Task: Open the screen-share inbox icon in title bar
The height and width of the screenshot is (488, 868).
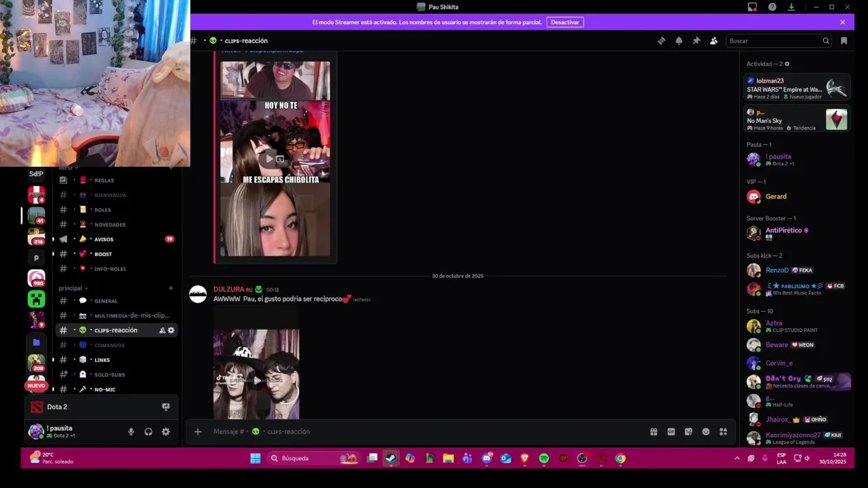Action: [752, 7]
